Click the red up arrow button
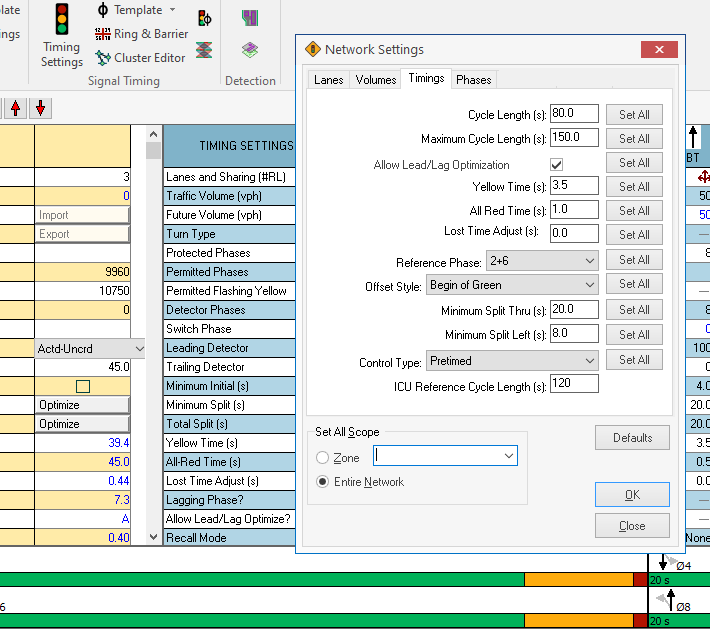Viewport: 710px width, 629px height. coord(16,108)
